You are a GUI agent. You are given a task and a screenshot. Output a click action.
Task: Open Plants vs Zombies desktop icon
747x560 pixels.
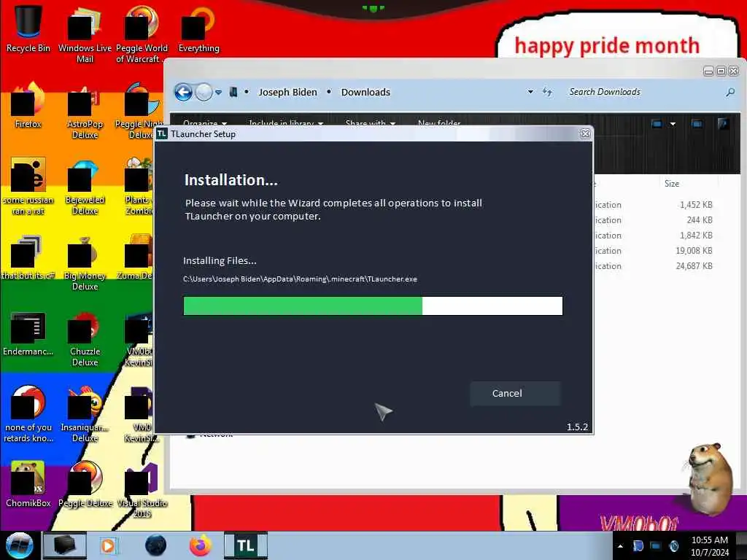138,187
